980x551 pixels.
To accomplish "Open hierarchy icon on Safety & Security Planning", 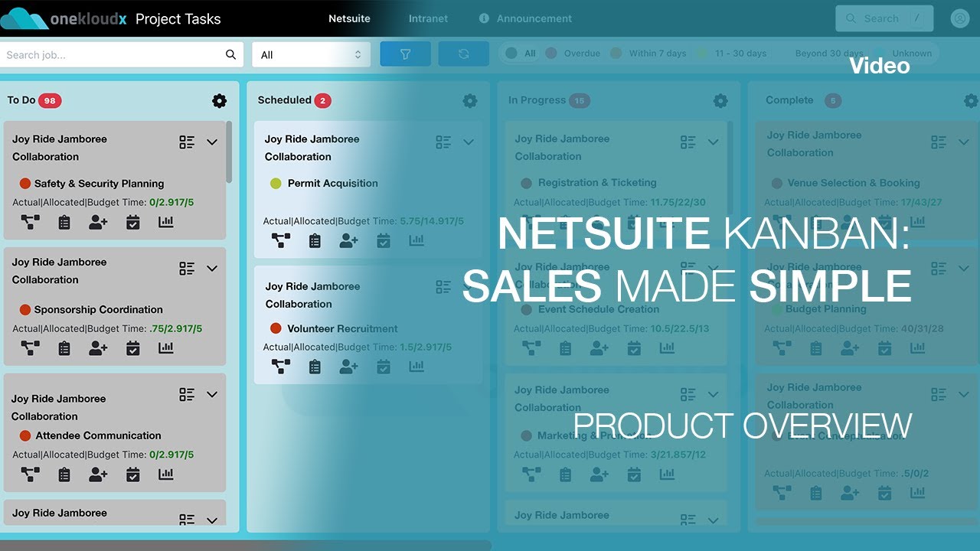I will (x=30, y=222).
